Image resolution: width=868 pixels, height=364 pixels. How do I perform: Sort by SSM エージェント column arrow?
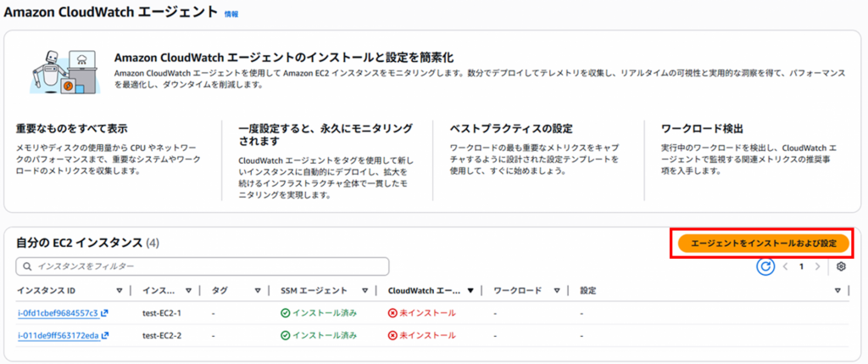click(365, 290)
